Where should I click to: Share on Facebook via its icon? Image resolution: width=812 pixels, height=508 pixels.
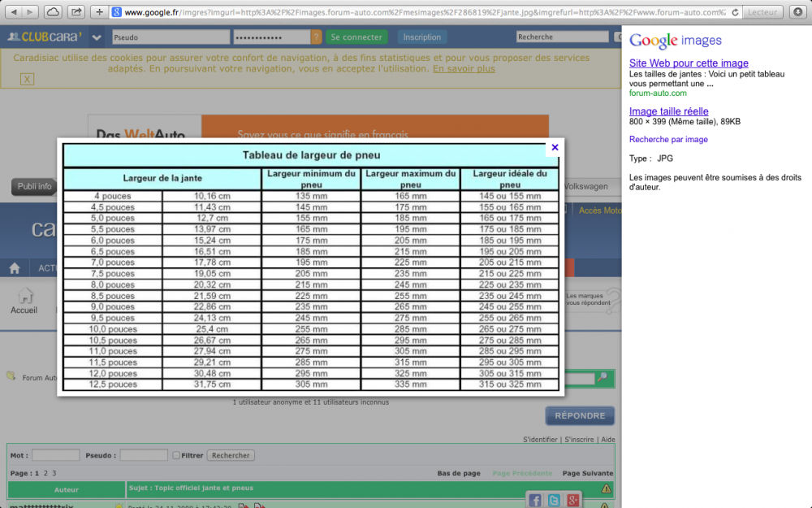(x=534, y=500)
